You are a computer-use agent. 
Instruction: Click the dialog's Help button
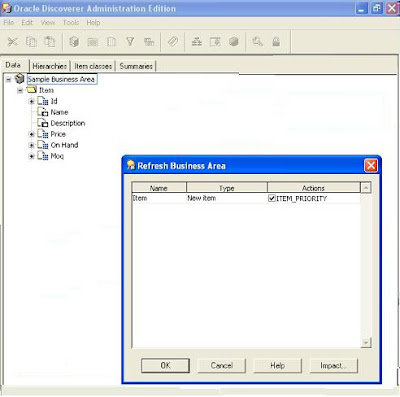click(x=278, y=366)
